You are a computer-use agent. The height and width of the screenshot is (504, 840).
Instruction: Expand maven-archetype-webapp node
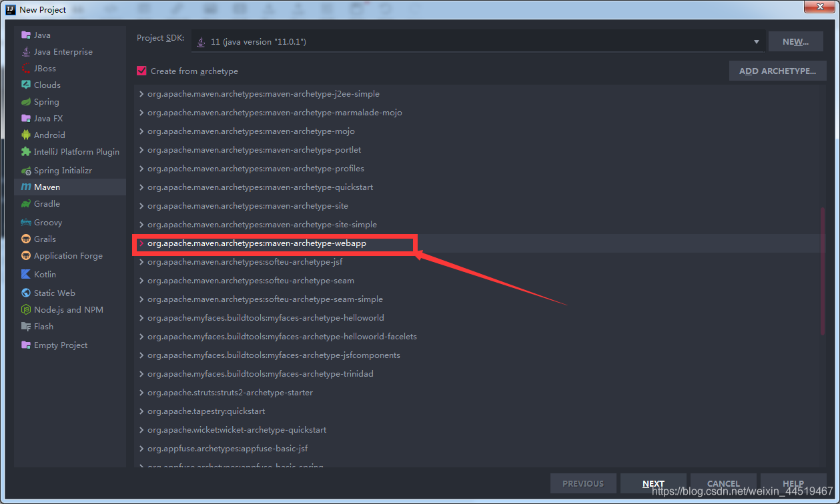[x=141, y=243]
